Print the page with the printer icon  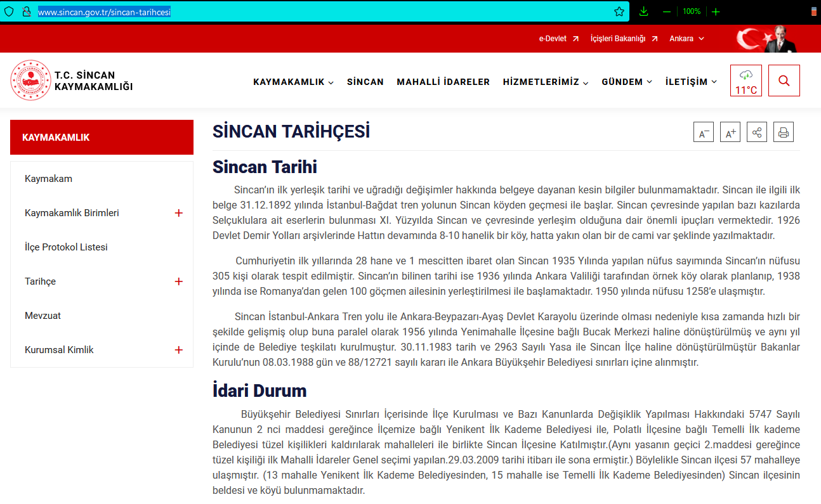[x=784, y=132]
